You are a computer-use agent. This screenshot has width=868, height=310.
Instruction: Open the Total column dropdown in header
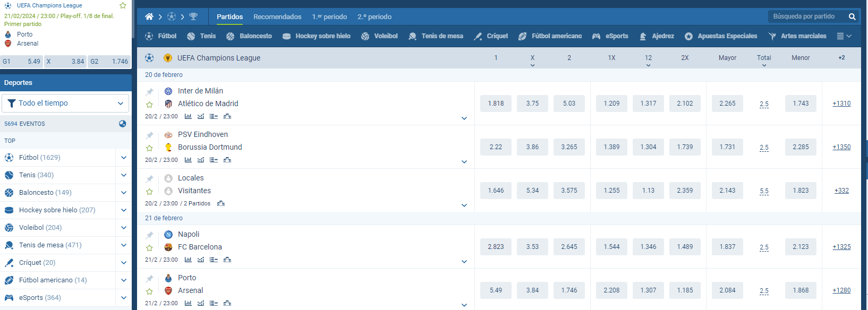pyautogui.click(x=764, y=61)
